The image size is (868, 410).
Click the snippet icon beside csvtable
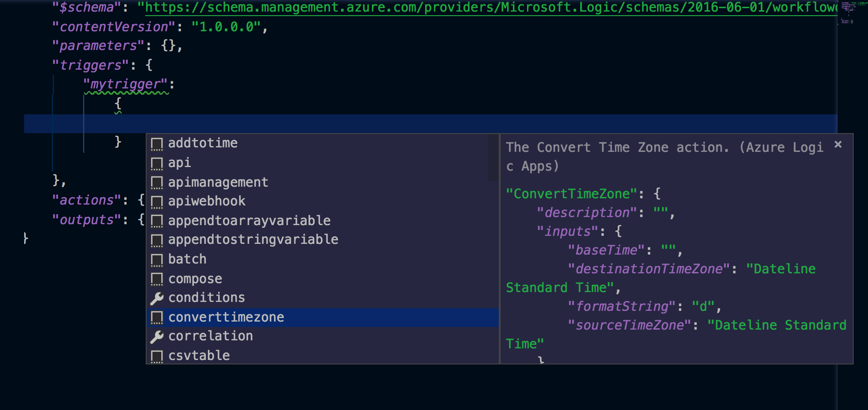(157, 356)
